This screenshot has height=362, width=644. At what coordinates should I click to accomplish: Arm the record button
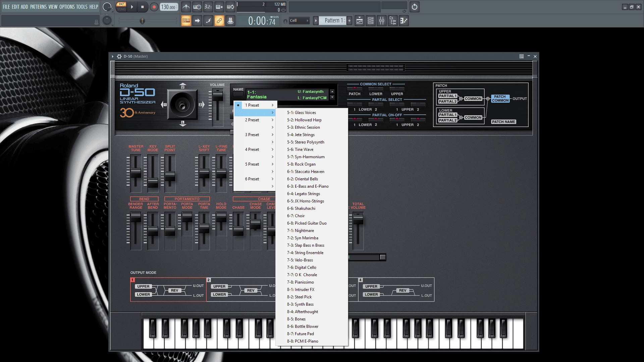154,7
